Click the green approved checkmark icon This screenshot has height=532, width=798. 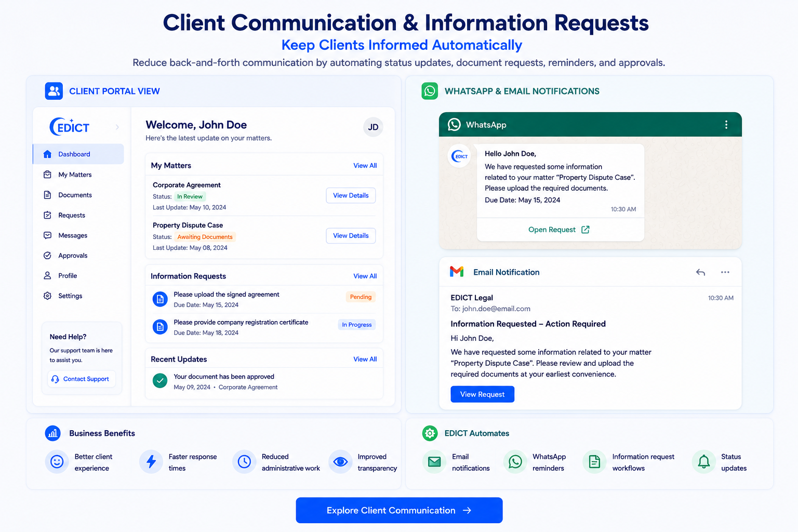pyautogui.click(x=160, y=381)
